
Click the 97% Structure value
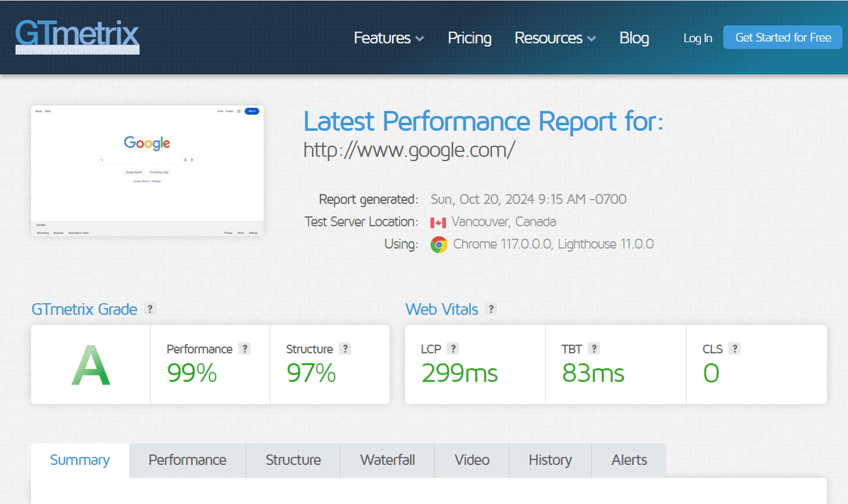point(311,374)
